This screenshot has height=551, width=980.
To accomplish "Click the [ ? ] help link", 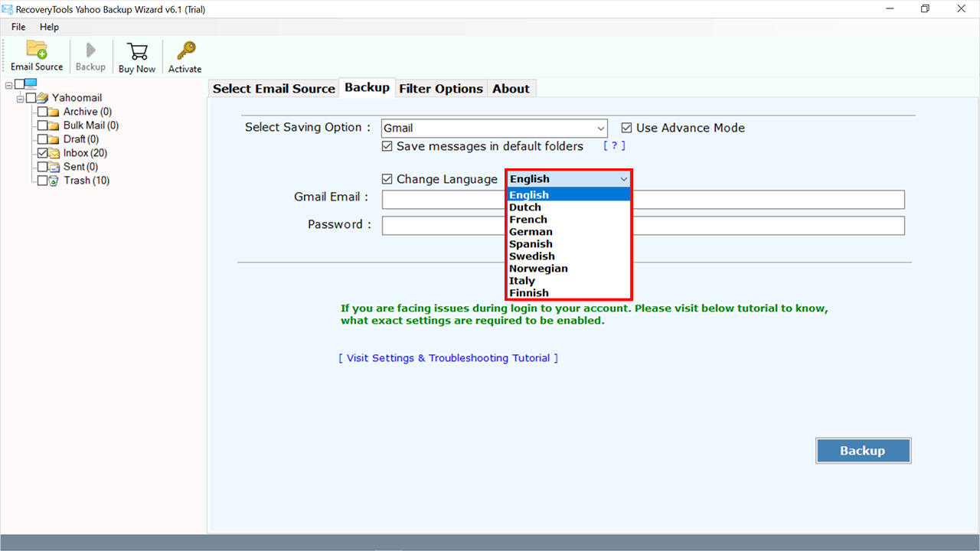I will 614,145.
